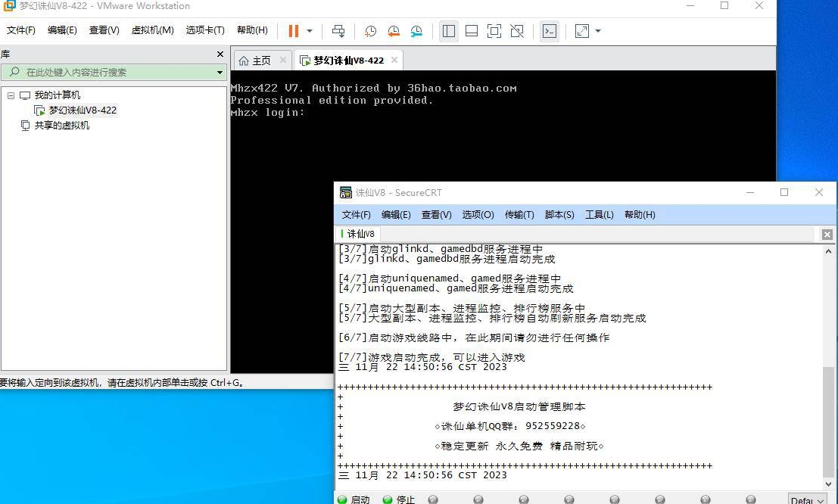Send Ctrl+Alt+Del to the virtual machine

(x=338, y=31)
